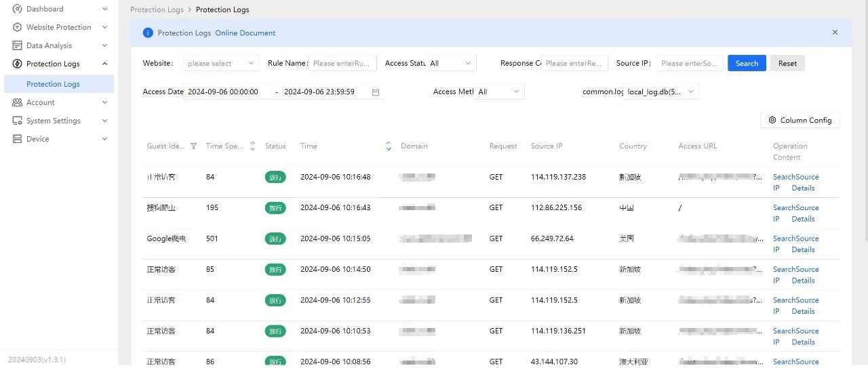
Task: Open the Online Document link
Action: [x=245, y=33]
